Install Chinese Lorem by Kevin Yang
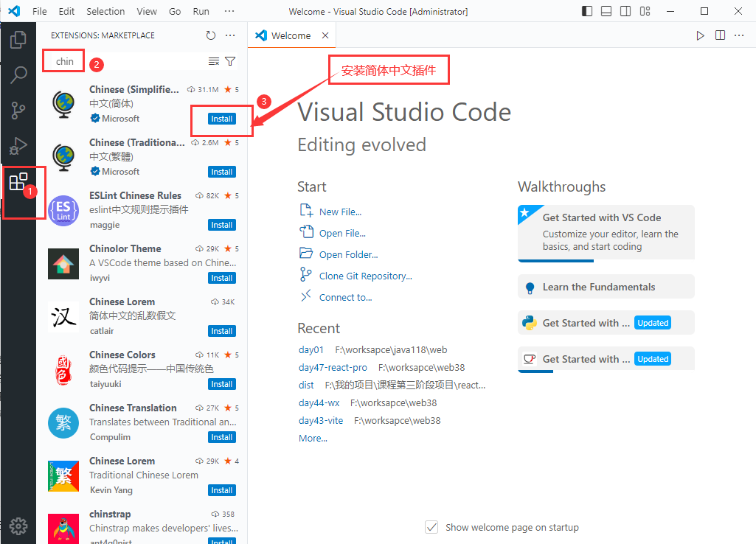Viewport: 756px width, 544px height. (222, 489)
